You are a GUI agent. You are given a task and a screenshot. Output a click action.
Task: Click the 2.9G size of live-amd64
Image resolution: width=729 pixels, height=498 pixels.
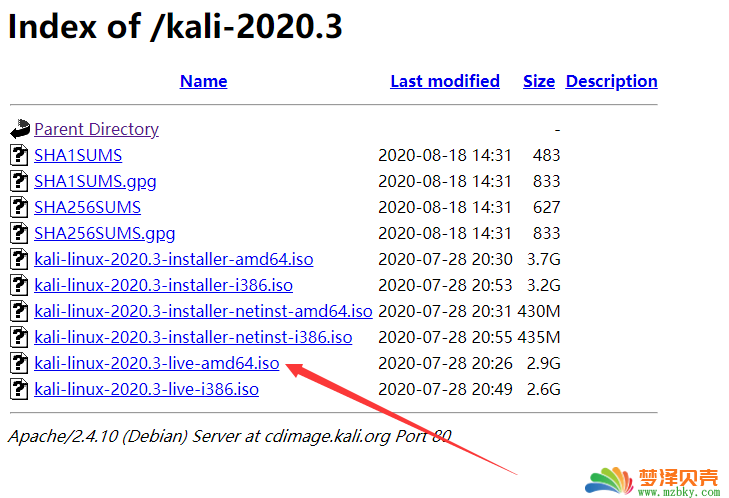543,364
